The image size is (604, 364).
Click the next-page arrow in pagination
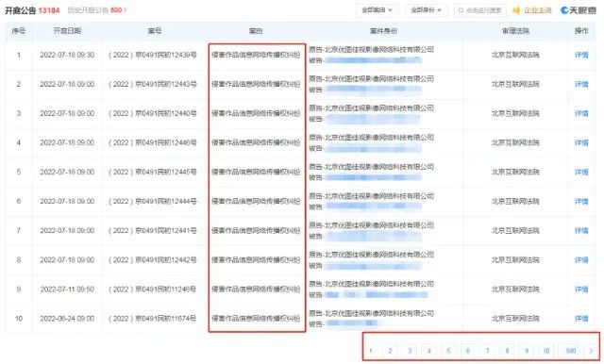tap(592, 351)
